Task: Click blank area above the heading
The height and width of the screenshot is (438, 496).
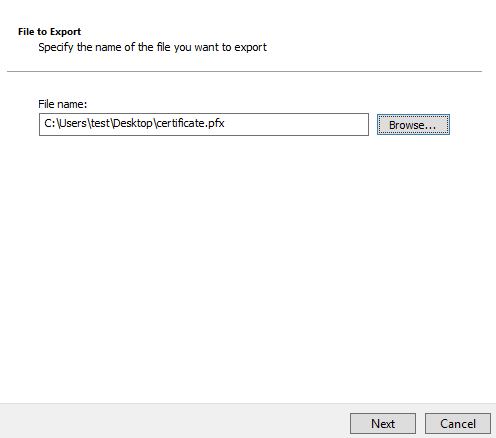Action: click(x=248, y=12)
